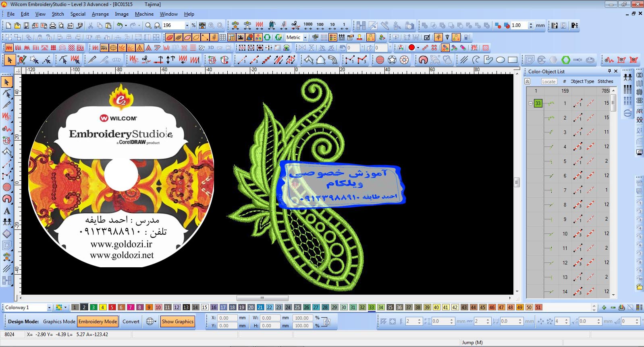644x347 pixels.
Task: Toggle the 3D stitch effect button
Action: click(x=211, y=48)
